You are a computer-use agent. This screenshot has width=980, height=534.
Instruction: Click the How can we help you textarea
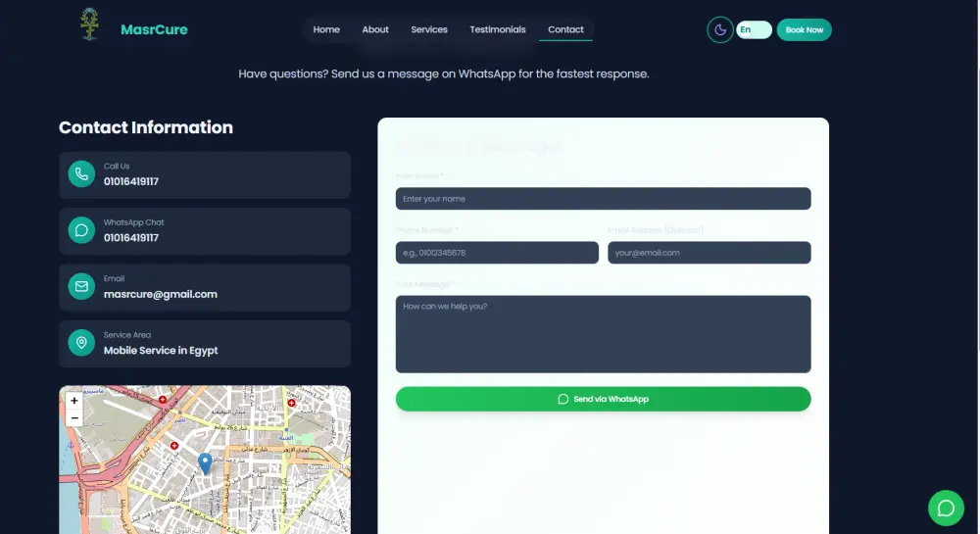603,334
